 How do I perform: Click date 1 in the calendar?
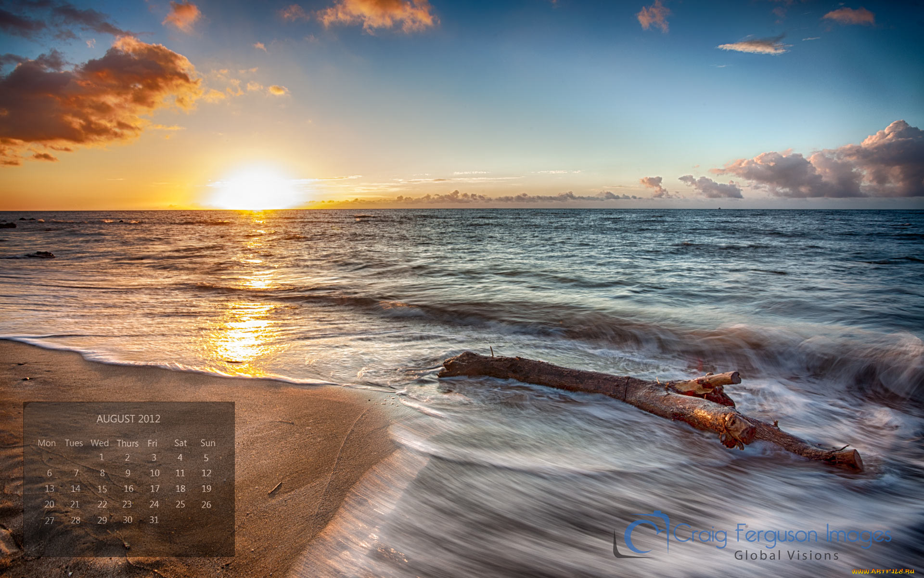pyautogui.click(x=102, y=457)
